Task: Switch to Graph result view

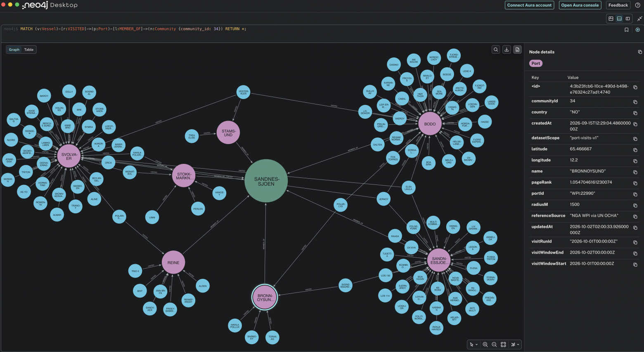Action: click(14, 50)
